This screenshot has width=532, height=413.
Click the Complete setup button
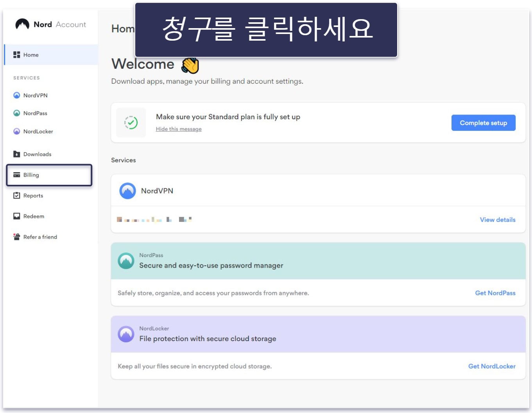(483, 123)
